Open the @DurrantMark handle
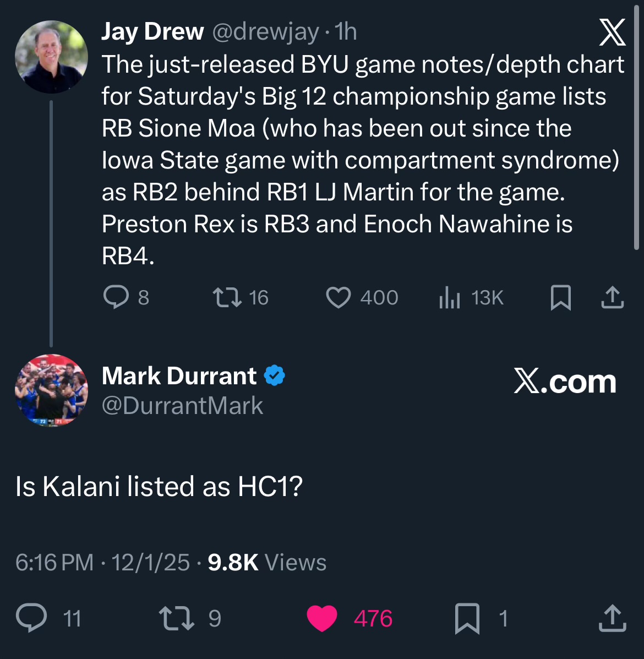Viewport: 644px width, 659px height. [182, 406]
